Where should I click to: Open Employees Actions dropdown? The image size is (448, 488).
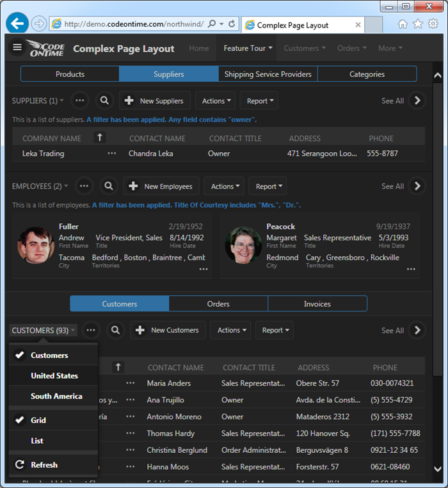tap(224, 186)
